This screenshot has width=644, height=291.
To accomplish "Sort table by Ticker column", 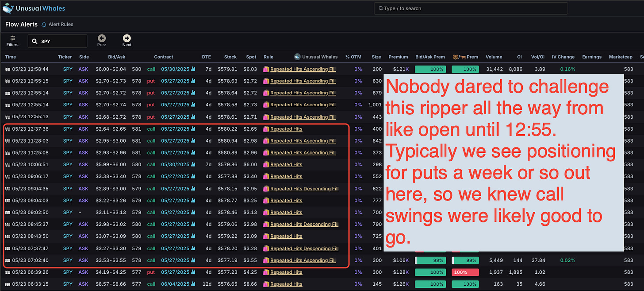I will coord(65,57).
